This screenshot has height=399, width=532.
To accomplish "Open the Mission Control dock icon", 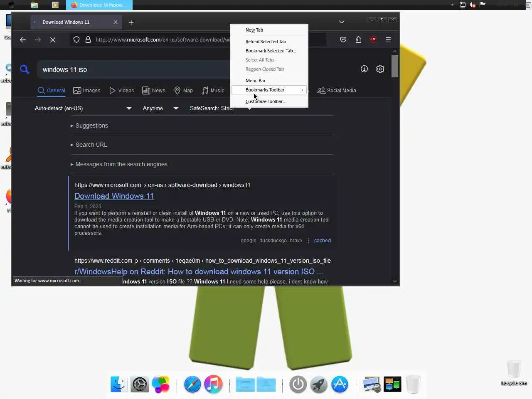I will pos(392,384).
